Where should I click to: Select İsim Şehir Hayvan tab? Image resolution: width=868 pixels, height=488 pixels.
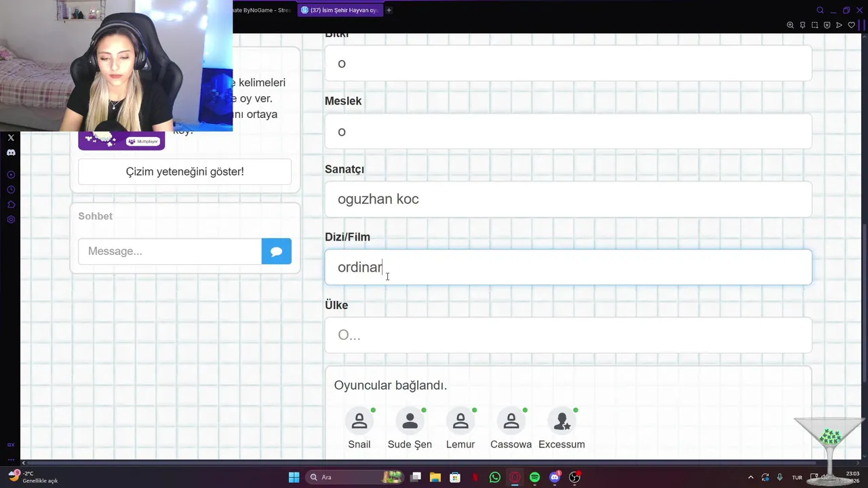point(340,10)
